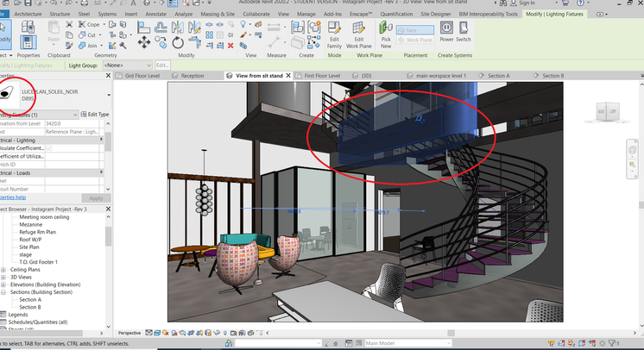The image size is (644, 350).
Task: Toggle the Calculate Coefficient checkbox
Action: (x=49, y=148)
